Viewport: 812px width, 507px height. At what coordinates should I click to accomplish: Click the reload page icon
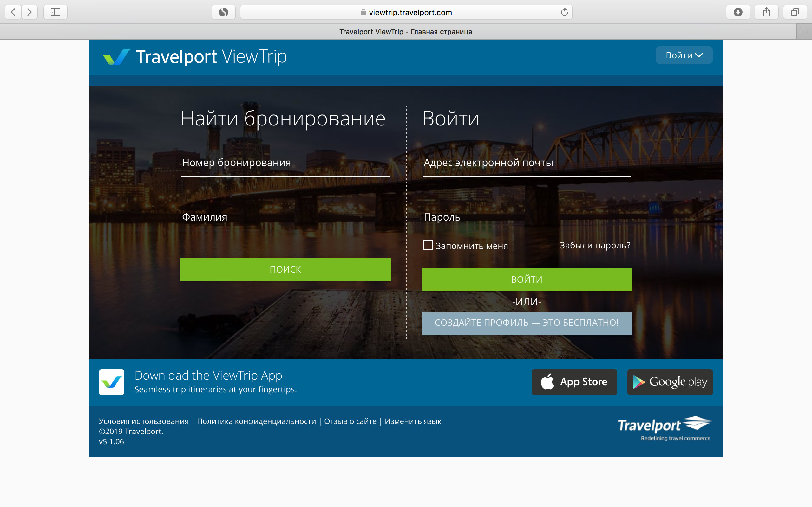[x=564, y=12]
